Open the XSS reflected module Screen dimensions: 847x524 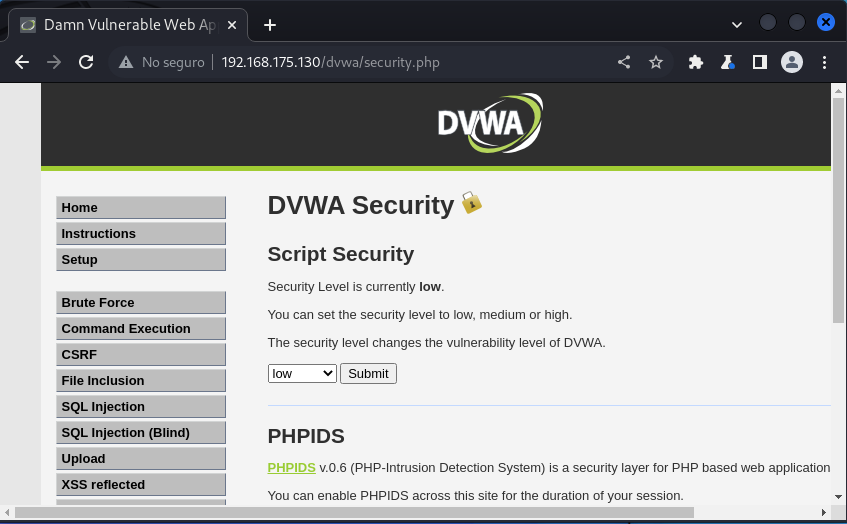(x=141, y=484)
